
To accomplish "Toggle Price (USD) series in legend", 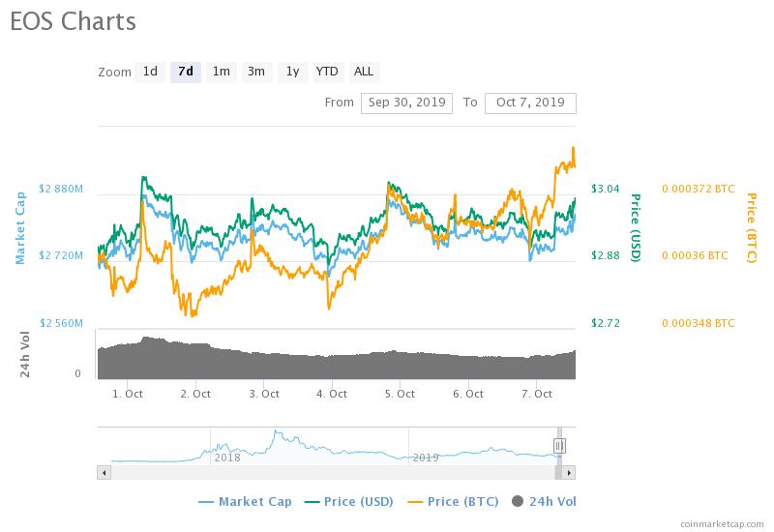I will point(349,502).
